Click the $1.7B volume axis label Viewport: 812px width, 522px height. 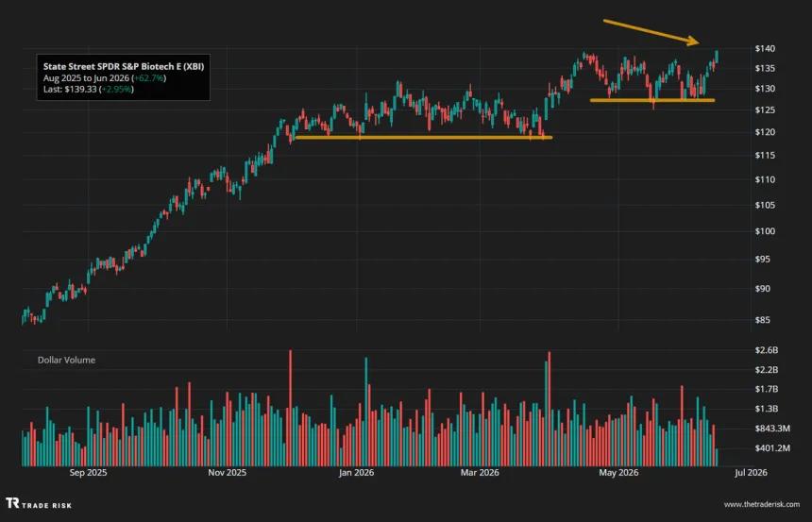click(767, 389)
